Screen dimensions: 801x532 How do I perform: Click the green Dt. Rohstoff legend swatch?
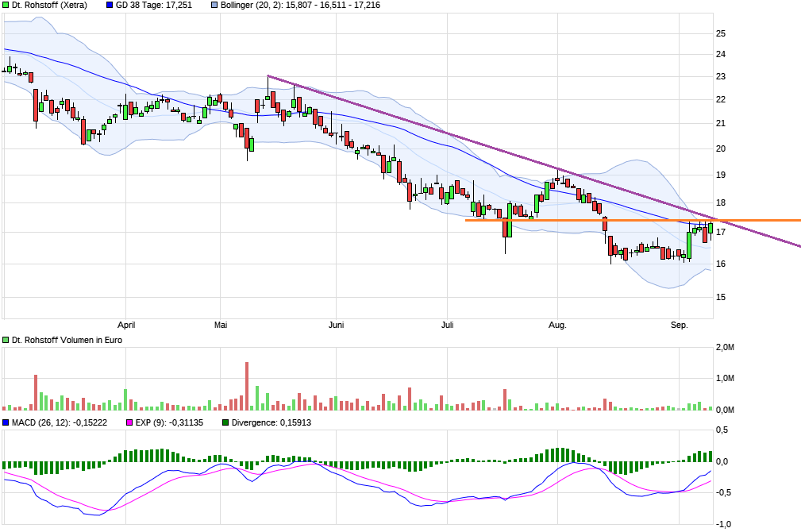(x=6, y=5)
